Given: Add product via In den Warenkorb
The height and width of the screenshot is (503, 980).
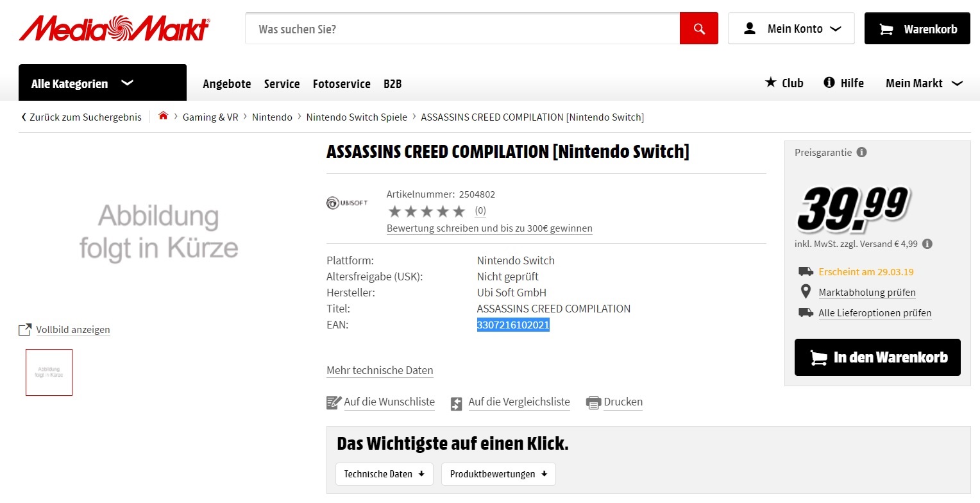Looking at the screenshot, I should click(877, 357).
